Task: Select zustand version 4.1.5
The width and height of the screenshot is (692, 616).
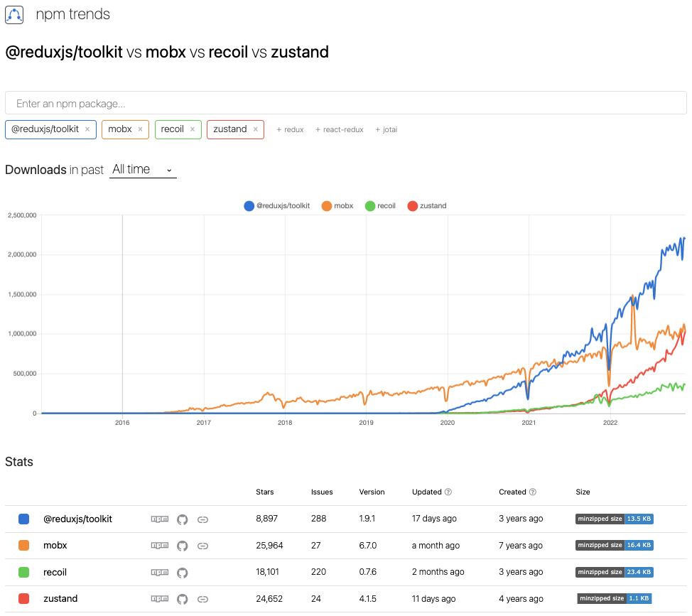Action: [367, 599]
